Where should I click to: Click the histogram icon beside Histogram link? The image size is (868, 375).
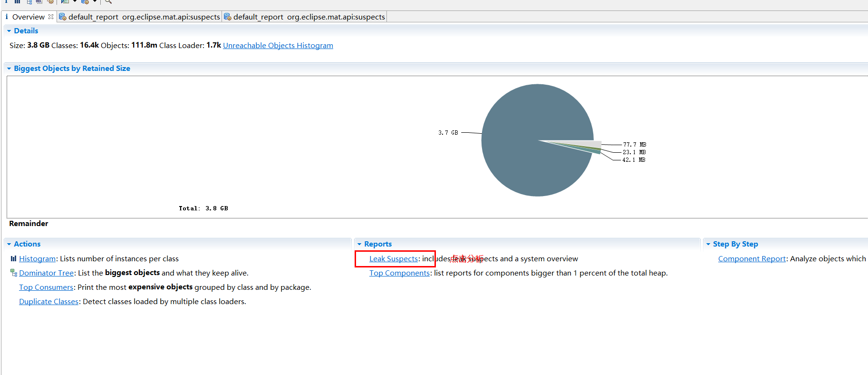[13, 258]
